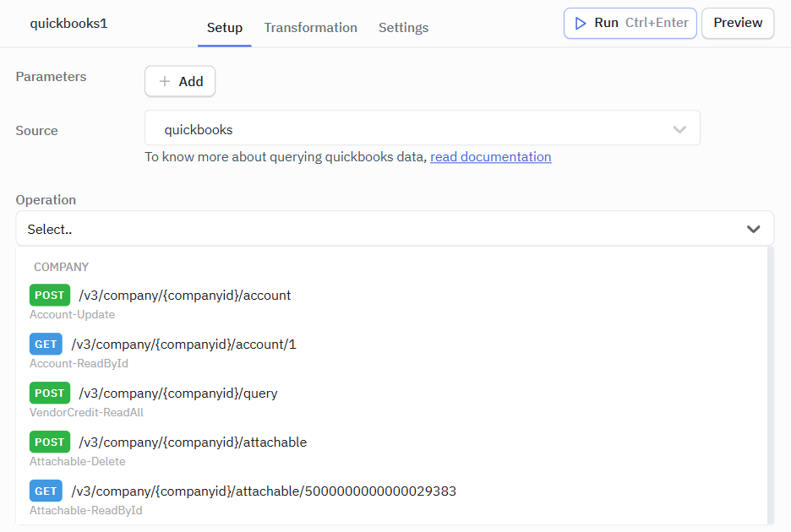Screen dimensions: 791x532
Task: Click the POST badge for /query
Action: [49, 393]
